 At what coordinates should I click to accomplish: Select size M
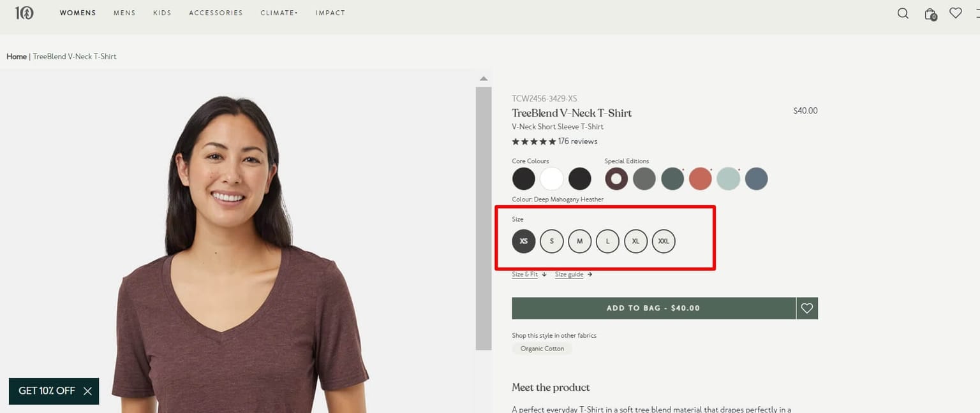(579, 241)
